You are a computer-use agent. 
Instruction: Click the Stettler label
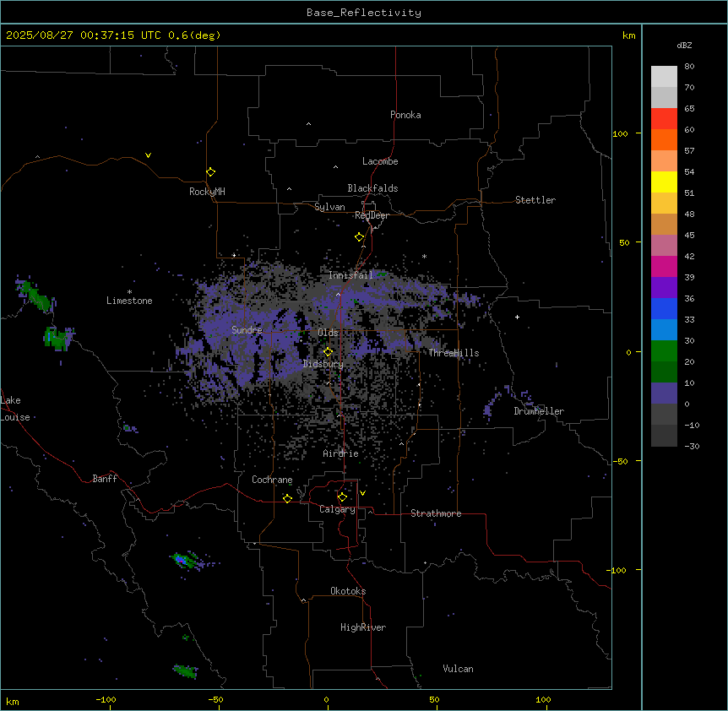pos(535,200)
